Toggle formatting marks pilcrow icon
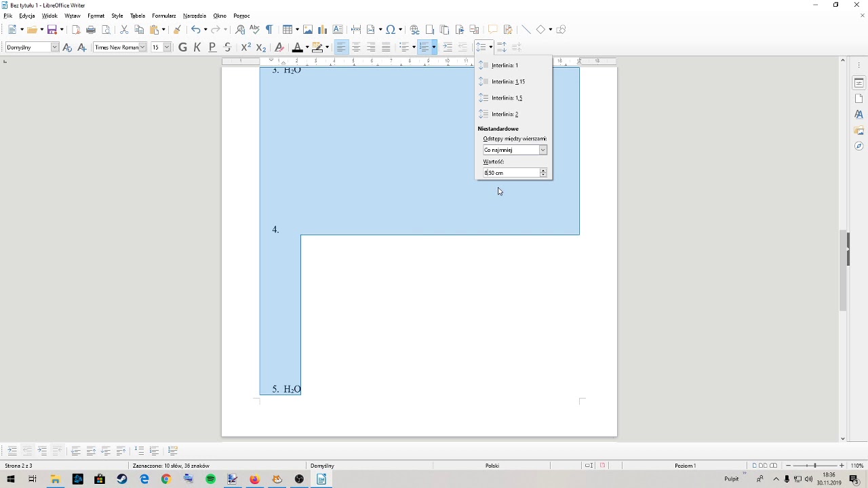 pyautogui.click(x=269, y=29)
